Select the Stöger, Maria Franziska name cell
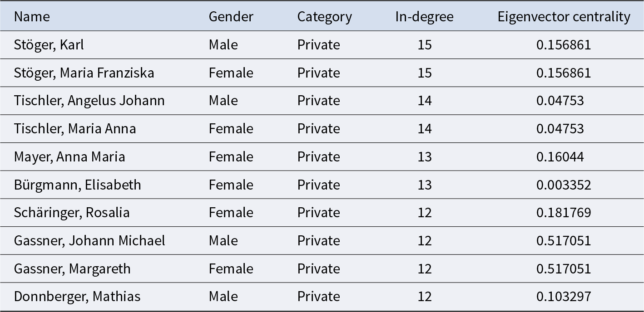This screenshot has width=644, height=312. (84, 73)
